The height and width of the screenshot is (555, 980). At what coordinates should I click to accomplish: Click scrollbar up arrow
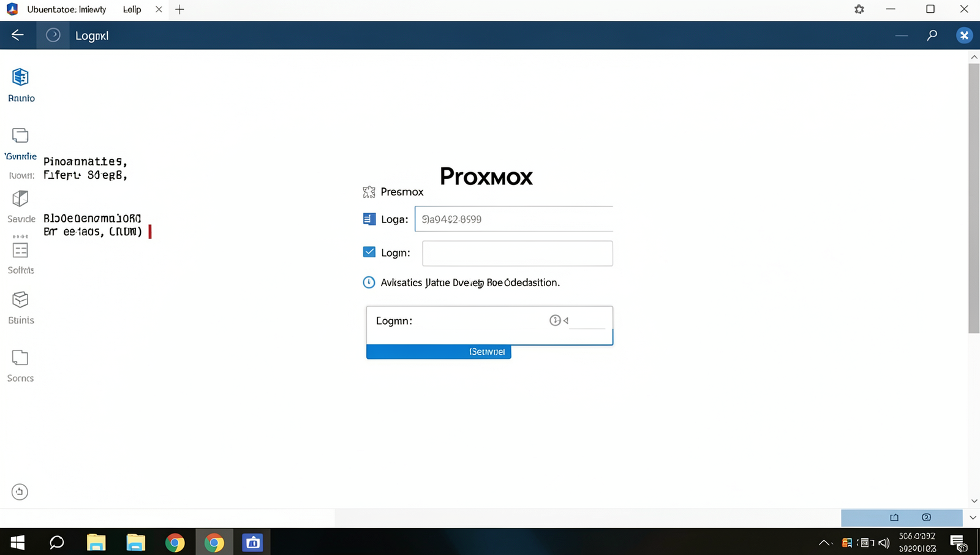[974, 56]
